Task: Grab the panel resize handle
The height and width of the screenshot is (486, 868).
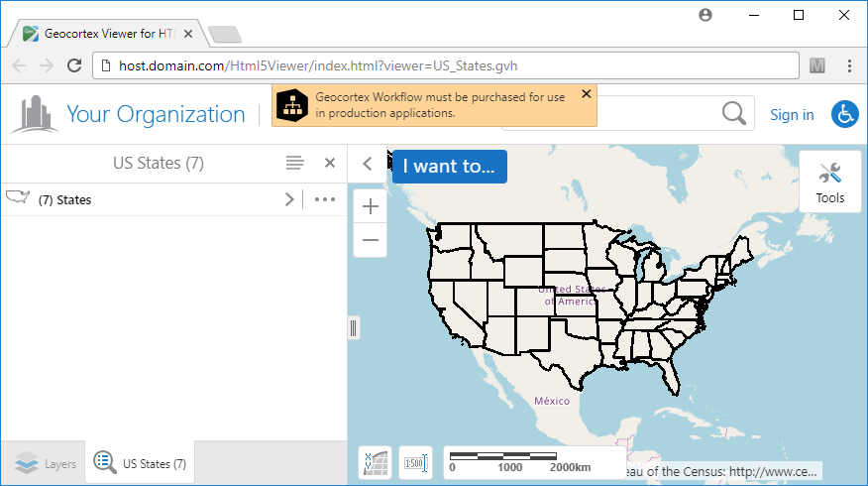Action: (x=353, y=328)
